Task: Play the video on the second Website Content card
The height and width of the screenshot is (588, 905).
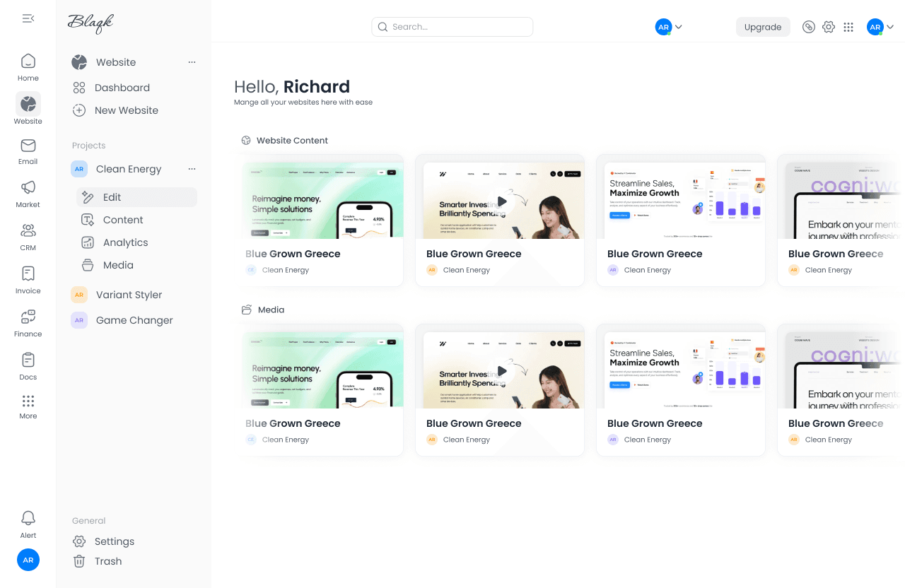Action: [501, 201]
